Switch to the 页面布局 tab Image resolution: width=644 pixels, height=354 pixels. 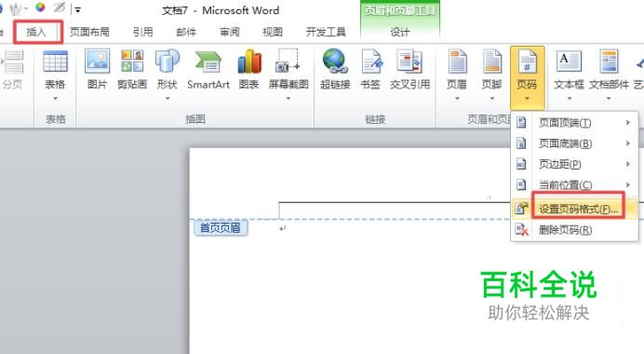pyautogui.click(x=89, y=32)
